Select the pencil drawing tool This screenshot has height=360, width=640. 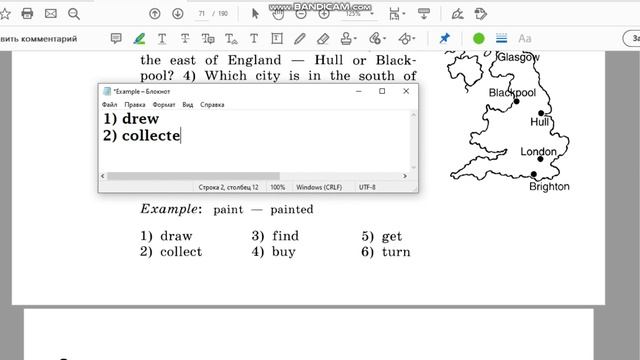pyautogui.click(x=300, y=38)
